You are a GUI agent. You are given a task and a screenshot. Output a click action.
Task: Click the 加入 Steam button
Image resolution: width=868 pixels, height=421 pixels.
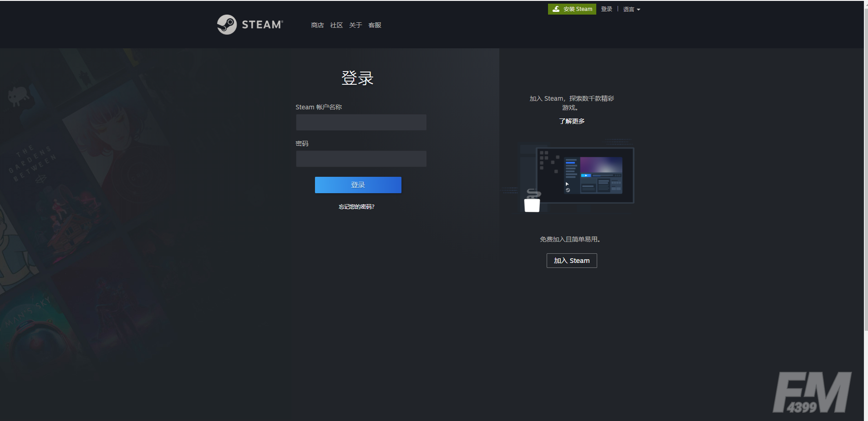point(572,261)
